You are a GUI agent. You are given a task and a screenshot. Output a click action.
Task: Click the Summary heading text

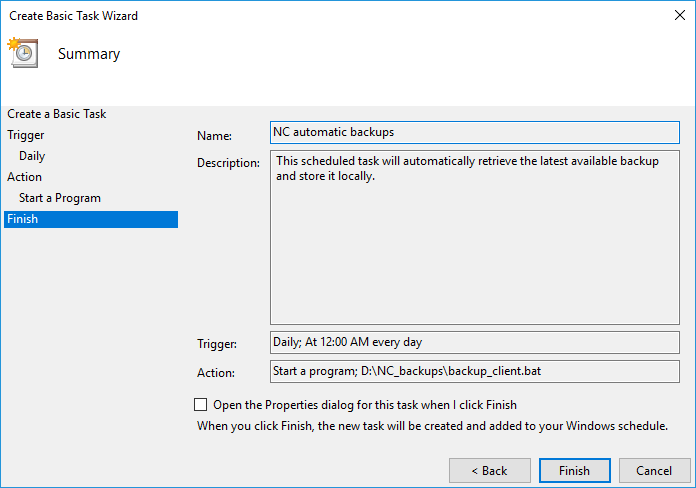point(89,54)
